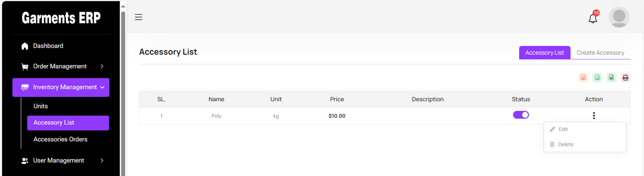The height and width of the screenshot is (176, 644).
Task: Export the accessory list as CSV
Action: pos(597,78)
